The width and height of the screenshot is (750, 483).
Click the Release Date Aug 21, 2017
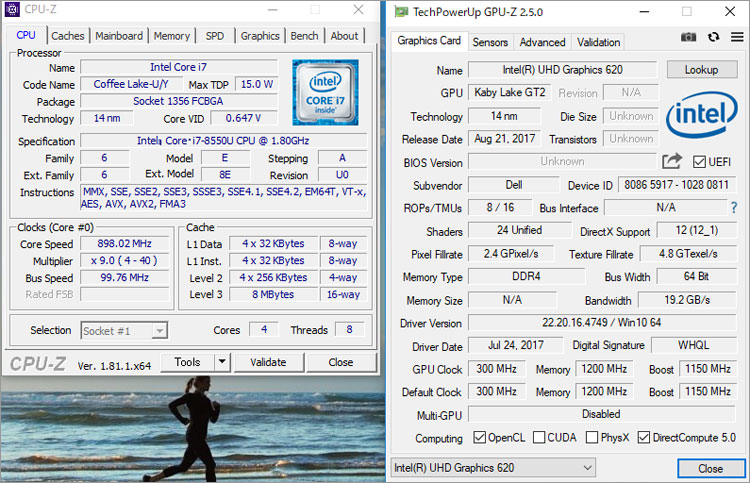pos(505,139)
